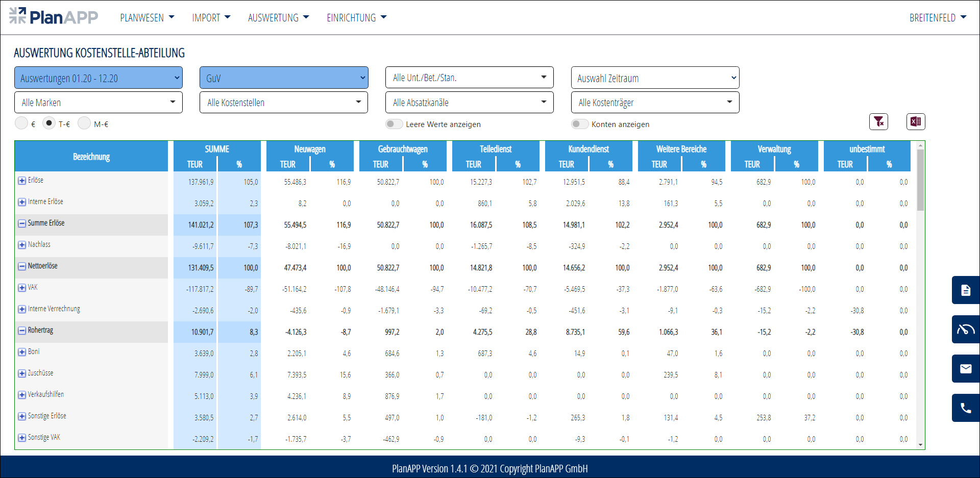Export the table via Excel icon
This screenshot has height=478, width=980.
916,121
